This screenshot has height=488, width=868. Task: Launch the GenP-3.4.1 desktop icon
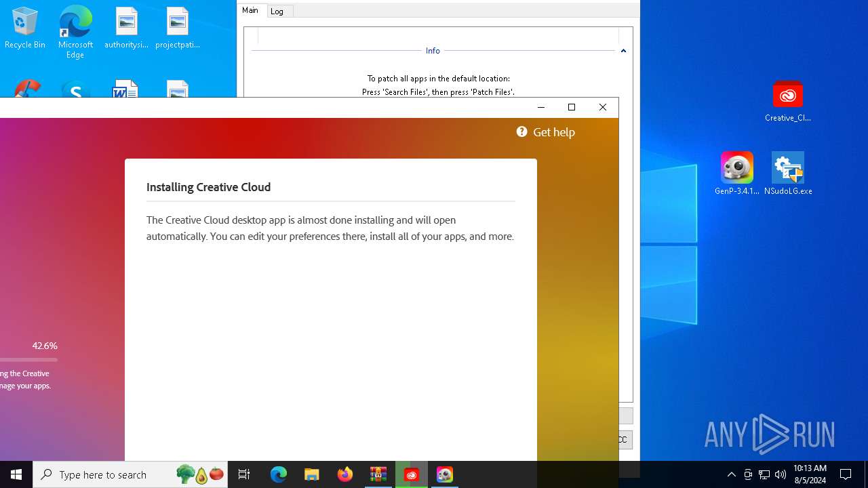pos(737,174)
